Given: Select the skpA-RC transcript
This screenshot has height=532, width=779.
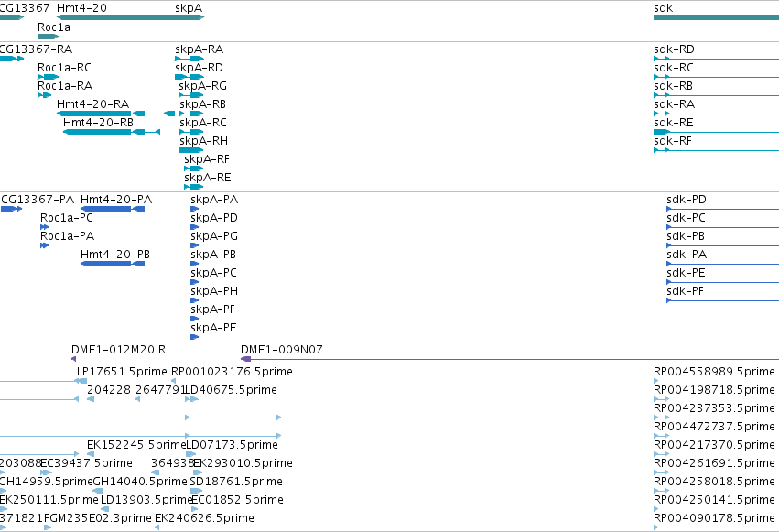Looking at the screenshot, I should (x=203, y=123).
